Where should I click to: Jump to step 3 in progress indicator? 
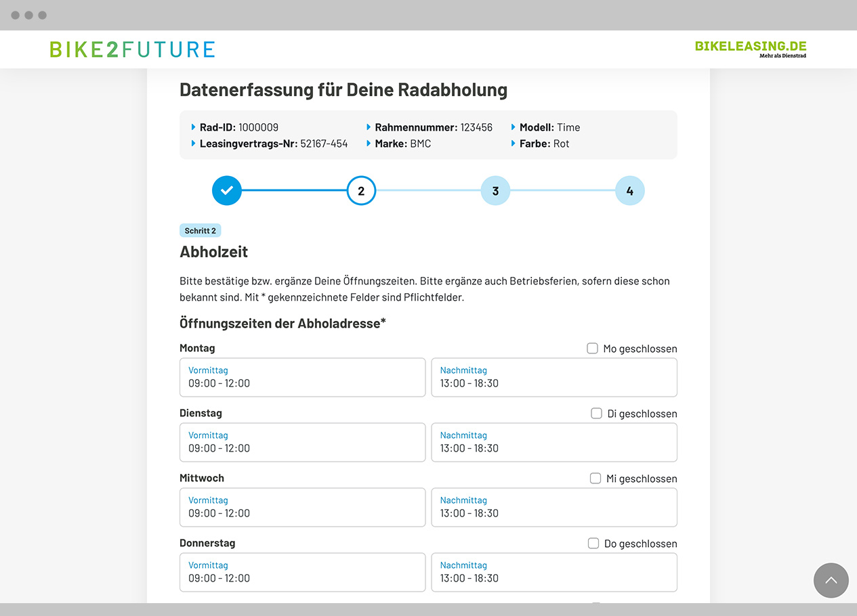pyautogui.click(x=495, y=191)
